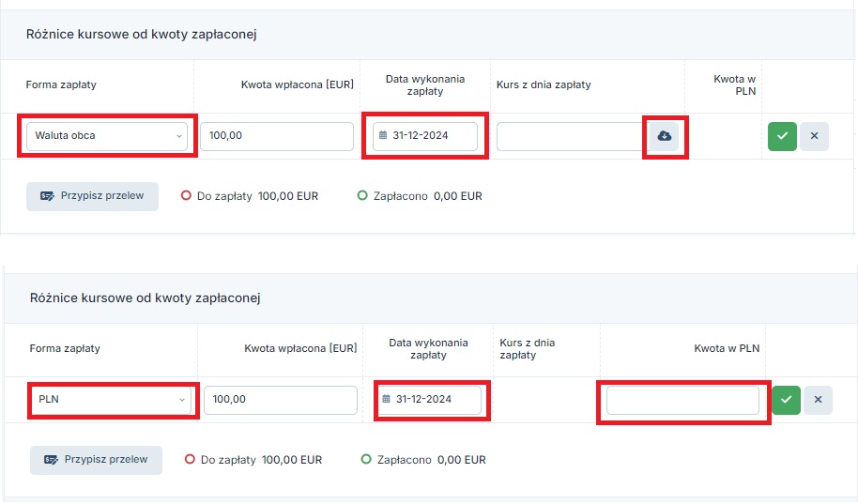
Task: Click the Kwota wpłacona field in lower section
Action: coord(281,400)
